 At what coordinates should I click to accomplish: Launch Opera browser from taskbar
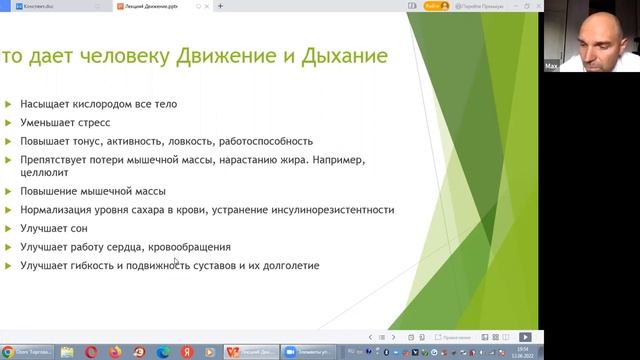[91, 352]
